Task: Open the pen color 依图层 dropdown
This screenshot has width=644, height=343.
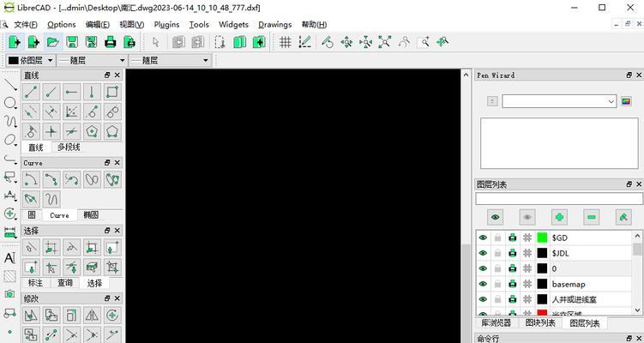Action: tap(31, 60)
